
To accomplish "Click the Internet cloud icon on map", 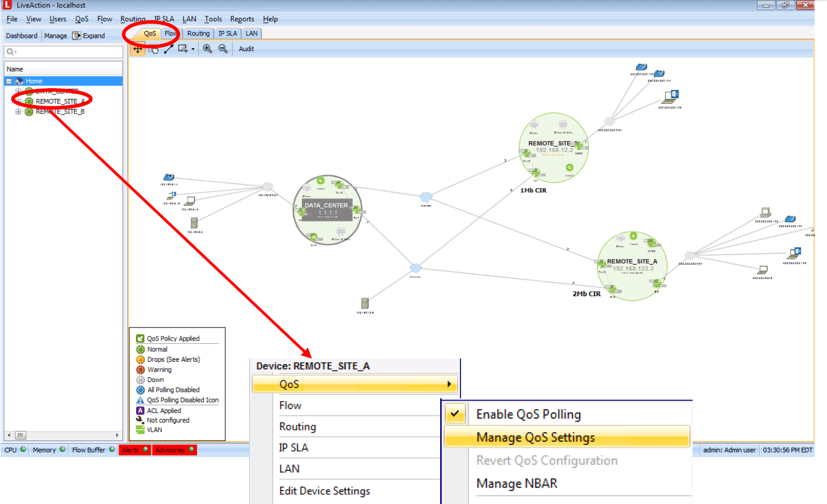I will [415, 267].
